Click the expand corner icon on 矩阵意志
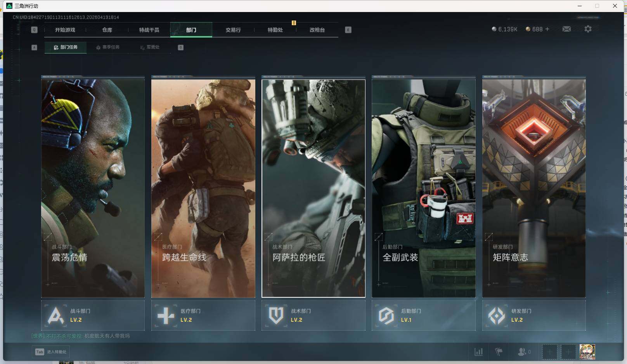This screenshot has height=364, width=627. pyautogui.click(x=489, y=236)
